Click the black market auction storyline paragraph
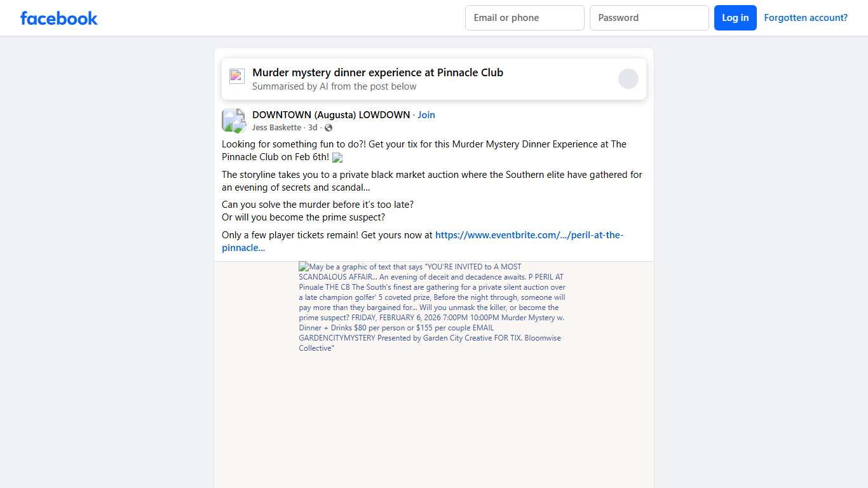Image resolution: width=868 pixels, height=488 pixels. click(x=432, y=181)
